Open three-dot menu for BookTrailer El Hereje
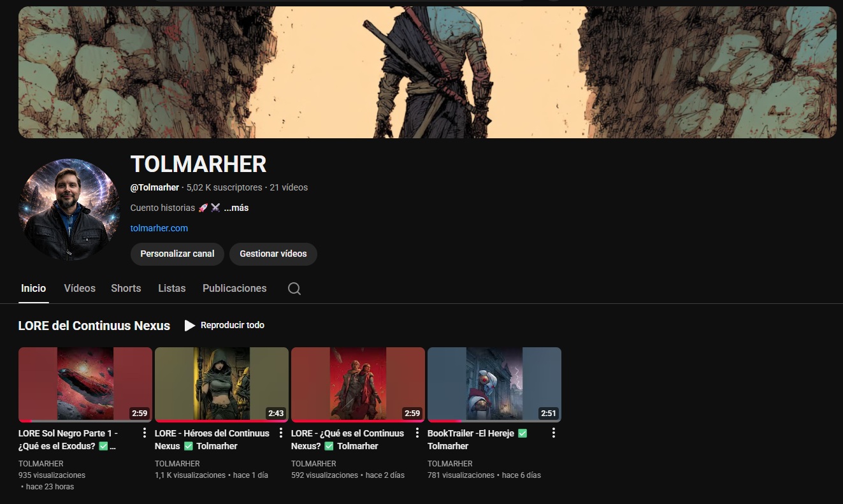This screenshot has height=504, width=843. point(553,433)
